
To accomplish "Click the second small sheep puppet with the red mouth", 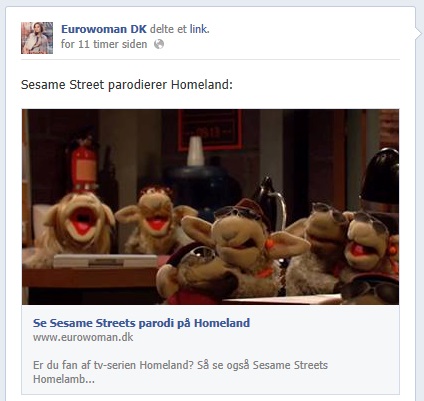I will point(156,218).
